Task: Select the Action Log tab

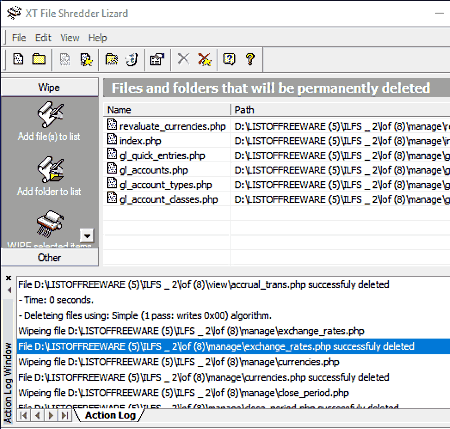Action: [x=110, y=415]
